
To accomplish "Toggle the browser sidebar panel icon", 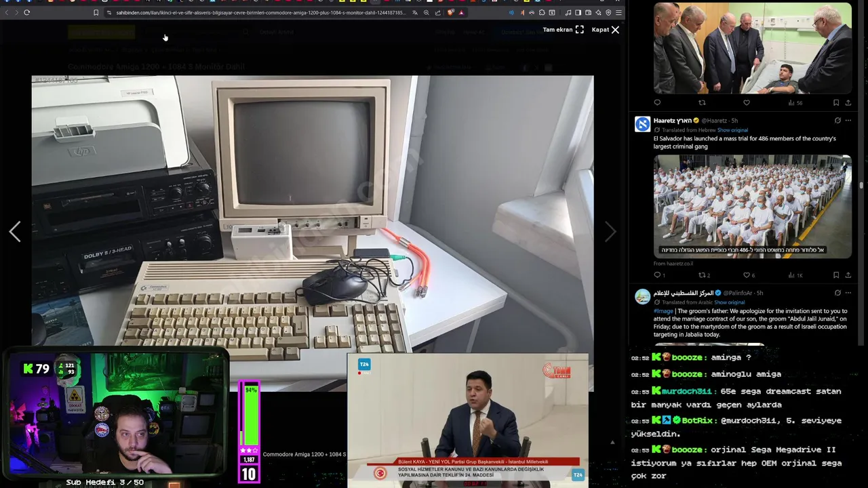I will pos(578,12).
